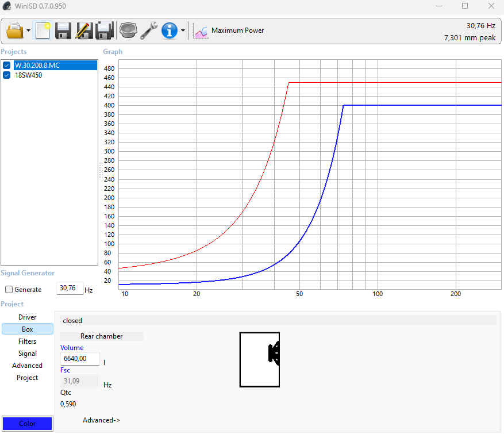Switch to the Project tab

coord(28,378)
